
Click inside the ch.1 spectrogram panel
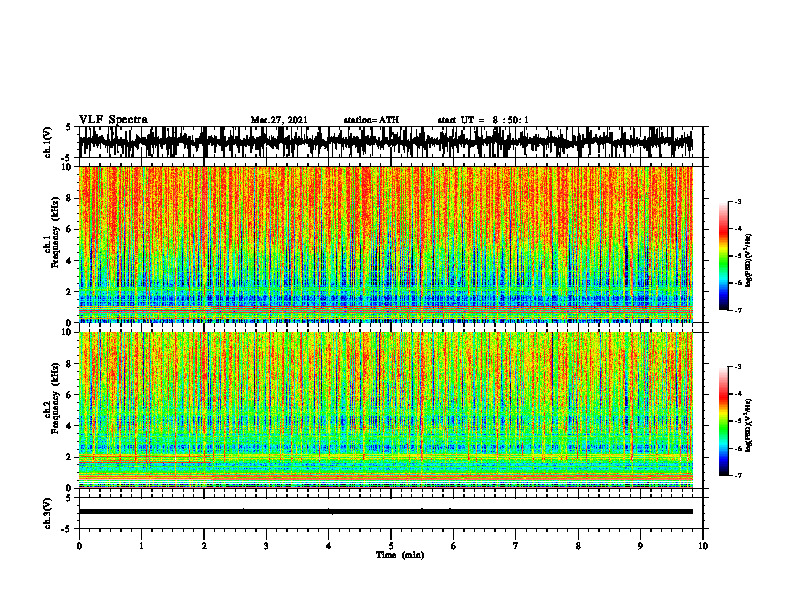coord(386,244)
